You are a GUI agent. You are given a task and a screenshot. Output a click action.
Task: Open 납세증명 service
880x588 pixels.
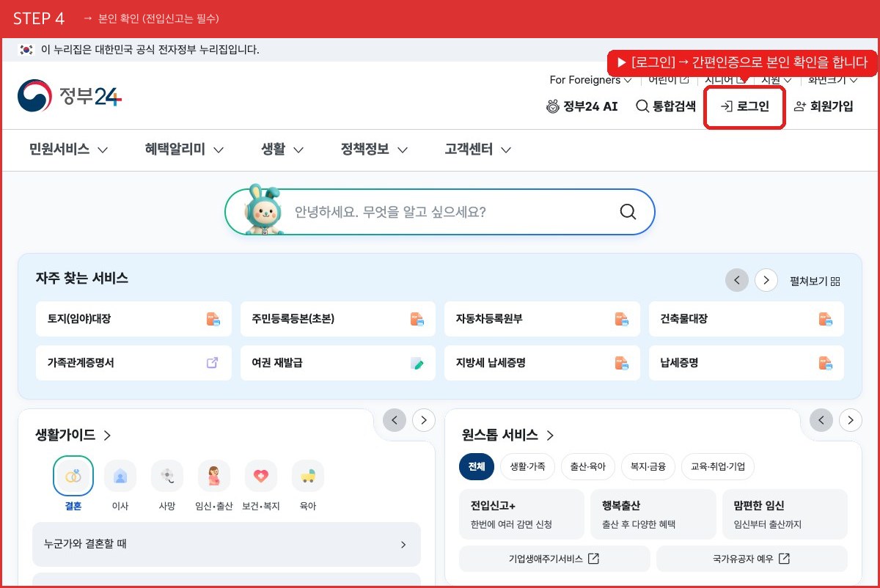(x=747, y=362)
